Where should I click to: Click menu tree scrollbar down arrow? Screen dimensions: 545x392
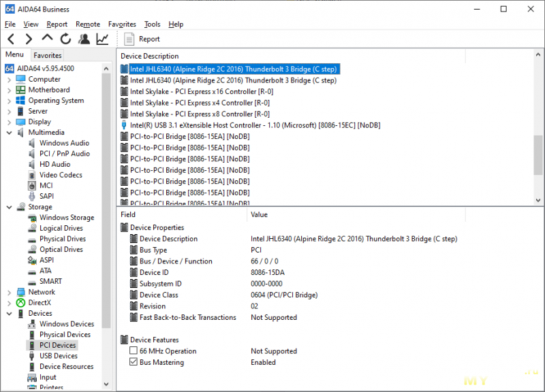coord(106,385)
